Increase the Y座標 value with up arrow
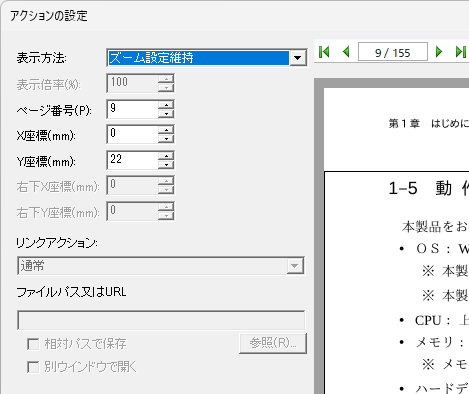This screenshot has height=394, width=469. tap(166, 156)
